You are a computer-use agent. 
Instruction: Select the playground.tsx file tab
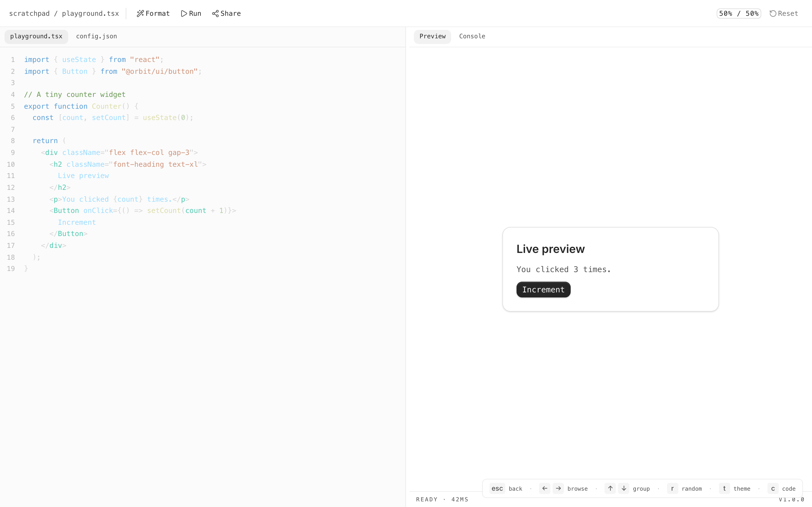click(36, 36)
